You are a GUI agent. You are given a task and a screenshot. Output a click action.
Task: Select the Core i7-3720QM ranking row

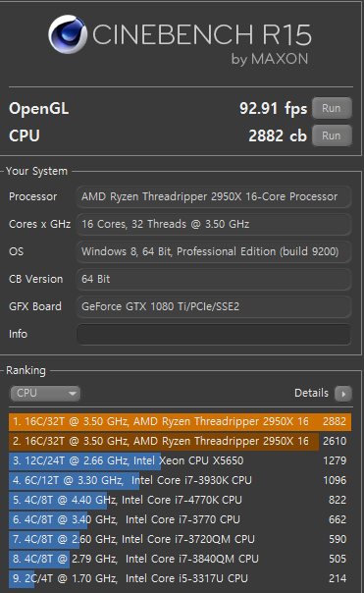pos(180,540)
